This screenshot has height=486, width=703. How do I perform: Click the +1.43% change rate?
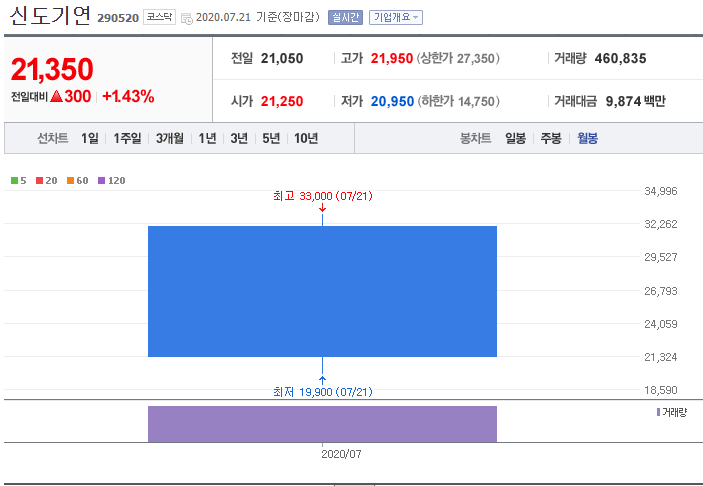pyautogui.click(x=128, y=96)
